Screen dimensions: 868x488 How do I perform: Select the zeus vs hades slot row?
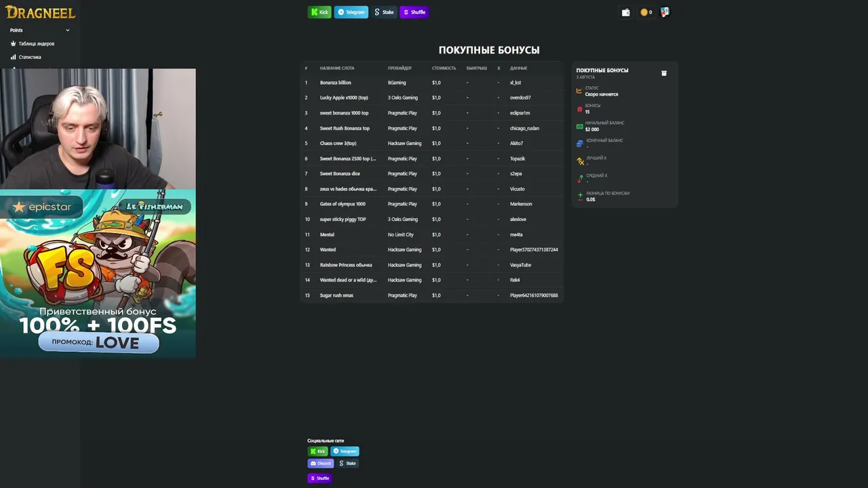[432, 189]
